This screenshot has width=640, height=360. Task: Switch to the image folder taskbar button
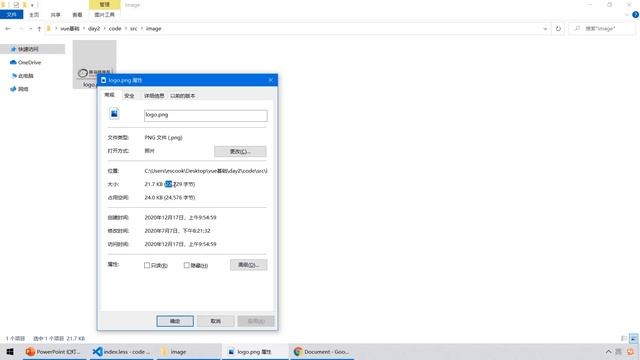click(x=188, y=351)
